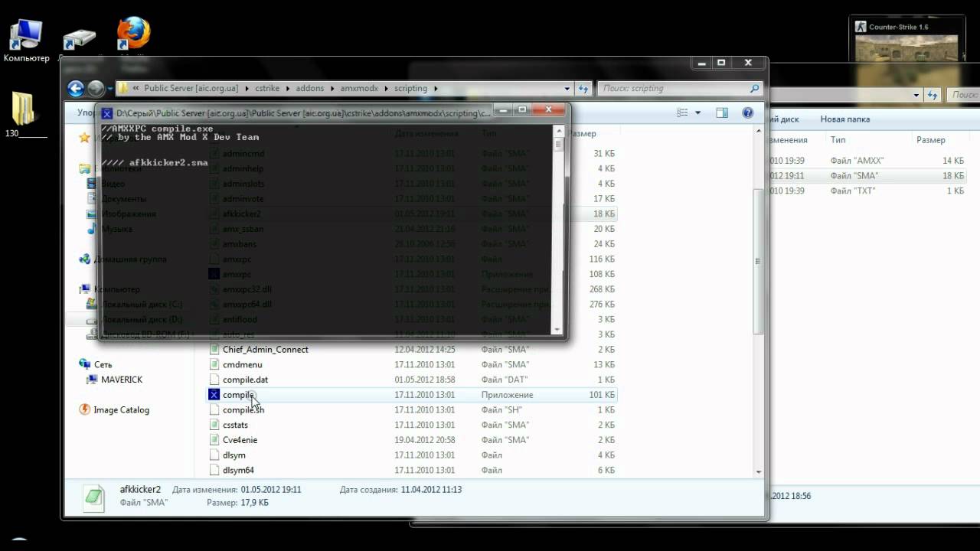Click the Favorites star in navigation pane
The image size is (980, 551).
84,138
